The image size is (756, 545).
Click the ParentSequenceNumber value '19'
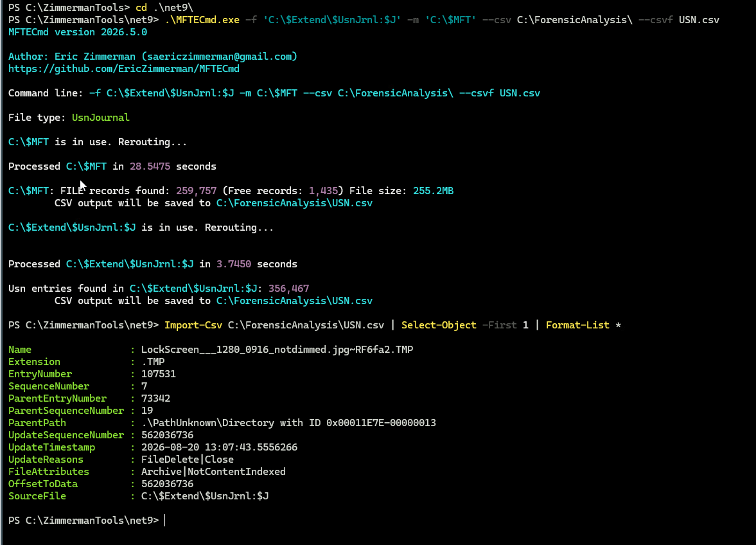[147, 411]
